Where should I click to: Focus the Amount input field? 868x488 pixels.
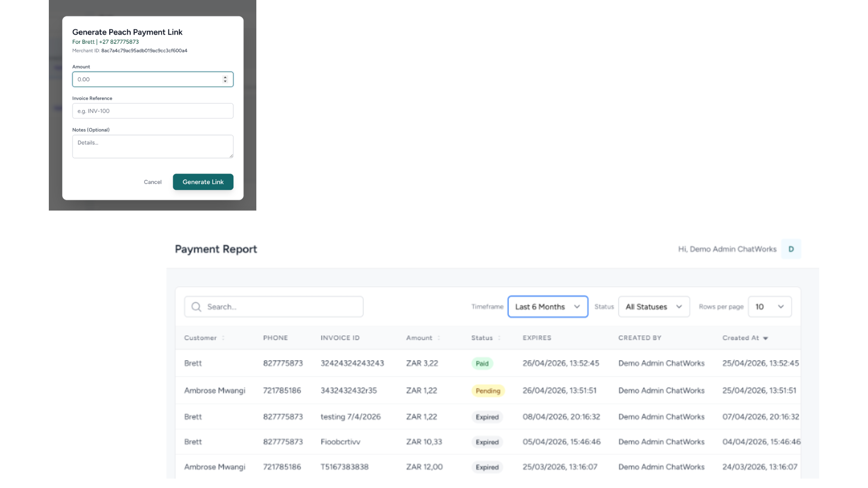pos(153,79)
